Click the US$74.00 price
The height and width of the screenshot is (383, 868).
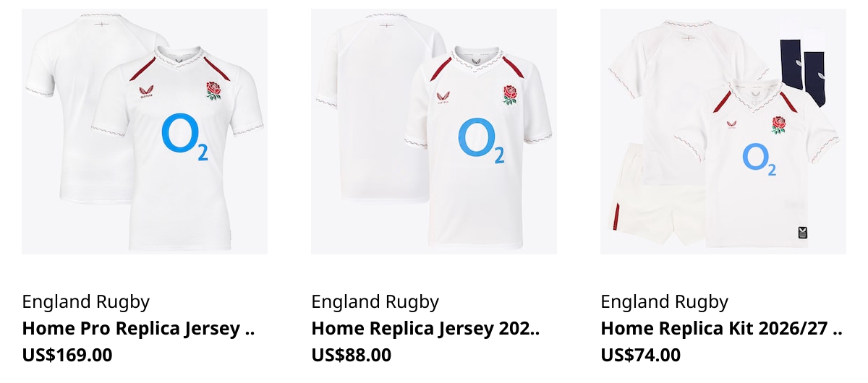[x=641, y=355]
